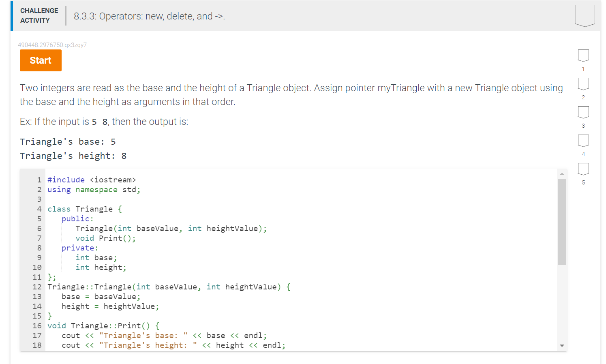
Task: Click the Triangle class declaration on line 4
Action: 83,209
